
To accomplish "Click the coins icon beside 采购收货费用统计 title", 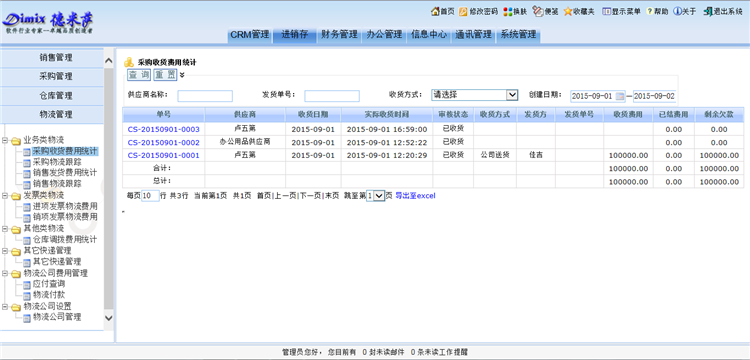I will [129, 62].
